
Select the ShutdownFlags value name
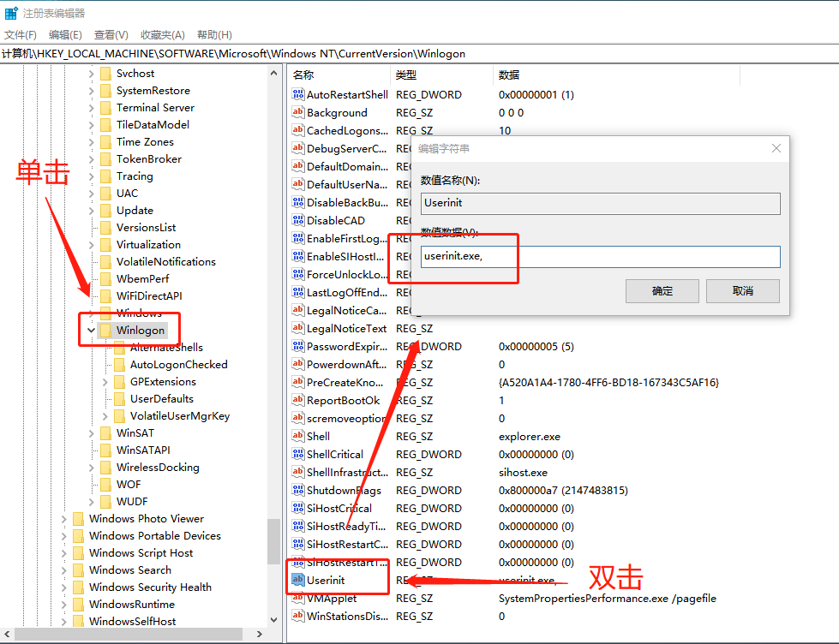click(344, 490)
